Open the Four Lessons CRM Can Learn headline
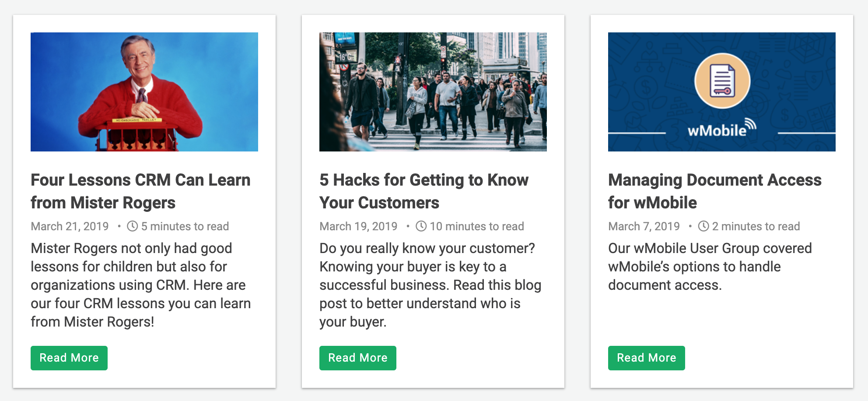 click(140, 191)
